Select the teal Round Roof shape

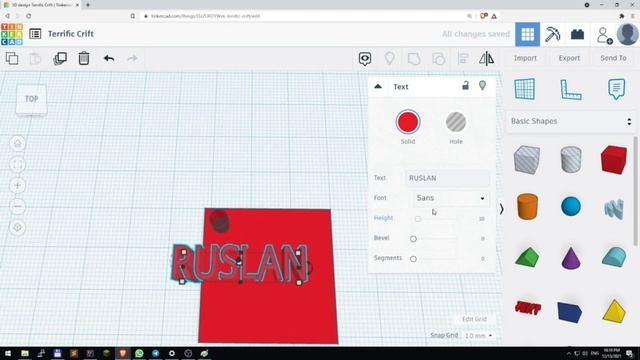614,257
